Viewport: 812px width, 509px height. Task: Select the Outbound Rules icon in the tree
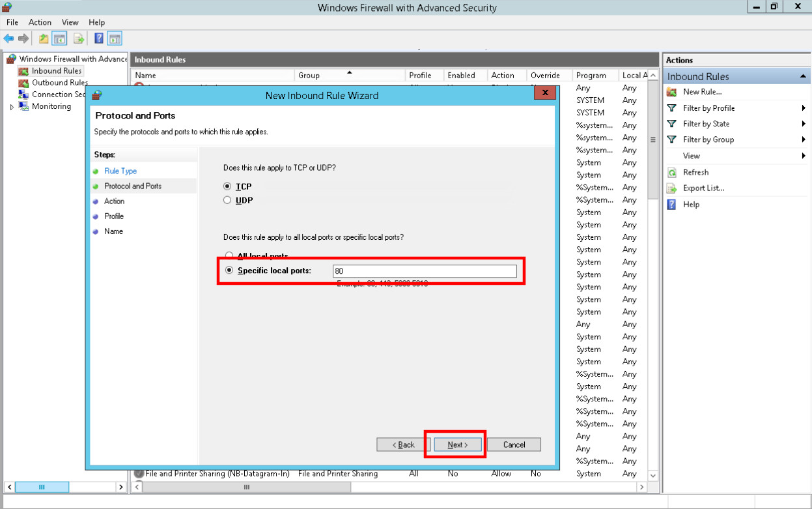coord(24,83)
